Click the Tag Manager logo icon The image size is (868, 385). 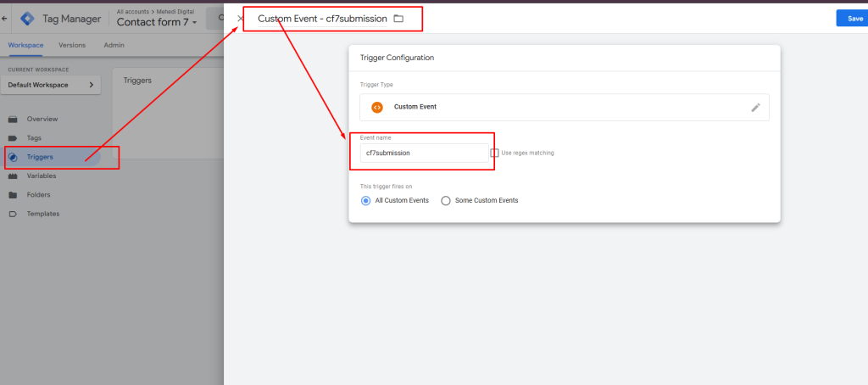[27, 19]
